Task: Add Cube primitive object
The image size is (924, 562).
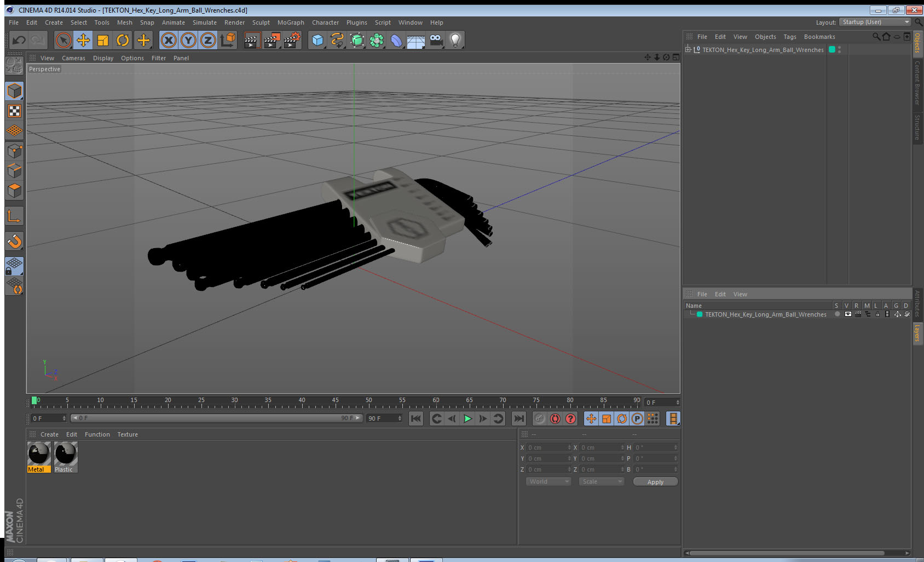Action: [x=317, y=40]
